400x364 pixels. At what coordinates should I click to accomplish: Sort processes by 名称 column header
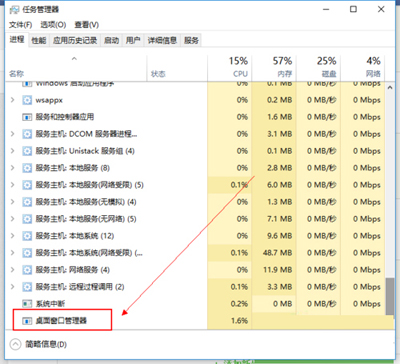76,68
